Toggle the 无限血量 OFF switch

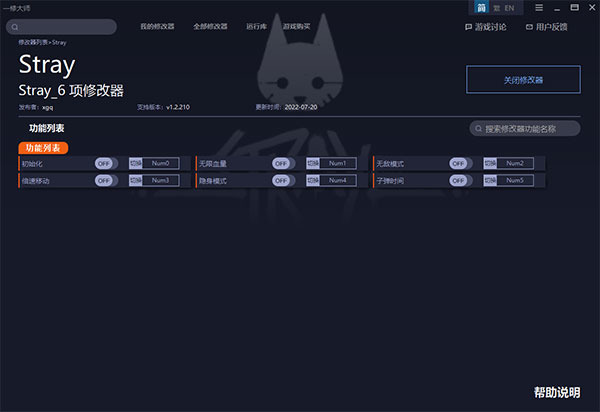pos(283,164)
